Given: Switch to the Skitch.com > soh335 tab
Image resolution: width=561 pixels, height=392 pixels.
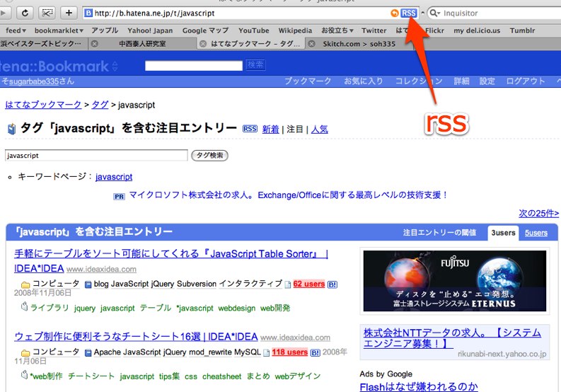Looking at the screenshot, I should pos(359,44).
